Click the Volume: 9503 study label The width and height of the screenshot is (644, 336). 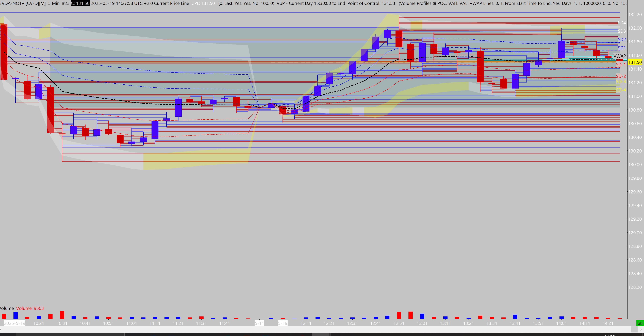30,308
